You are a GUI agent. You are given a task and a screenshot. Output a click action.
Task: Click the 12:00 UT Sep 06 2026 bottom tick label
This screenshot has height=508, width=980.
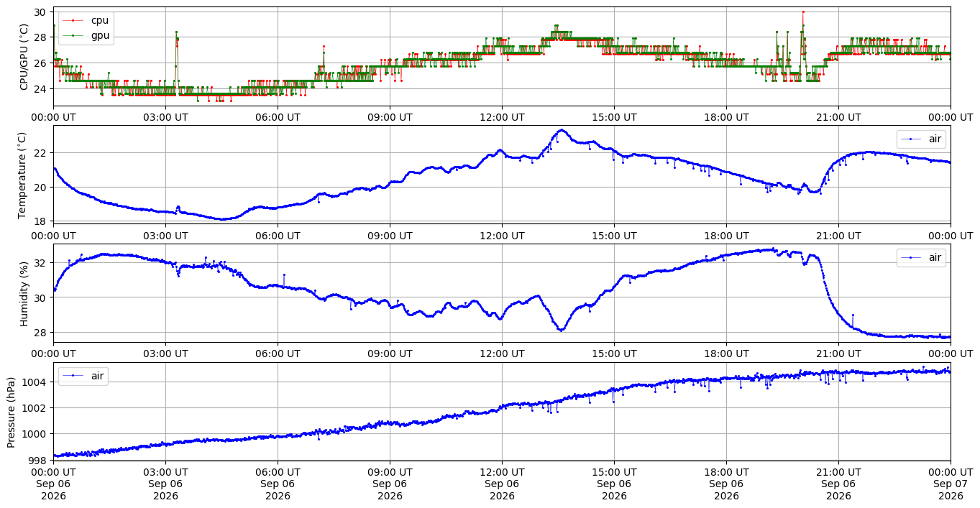502,484
